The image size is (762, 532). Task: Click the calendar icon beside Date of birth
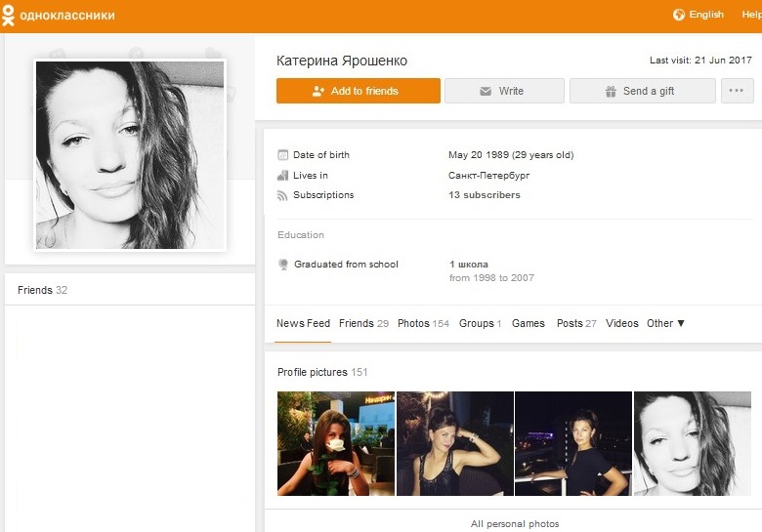283,155
